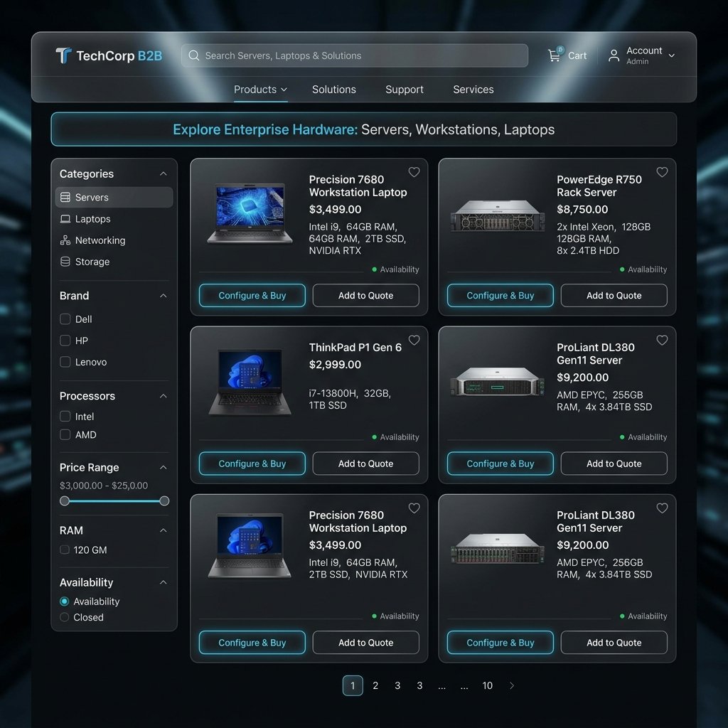Click the Laptops category icon

point(65,219)
